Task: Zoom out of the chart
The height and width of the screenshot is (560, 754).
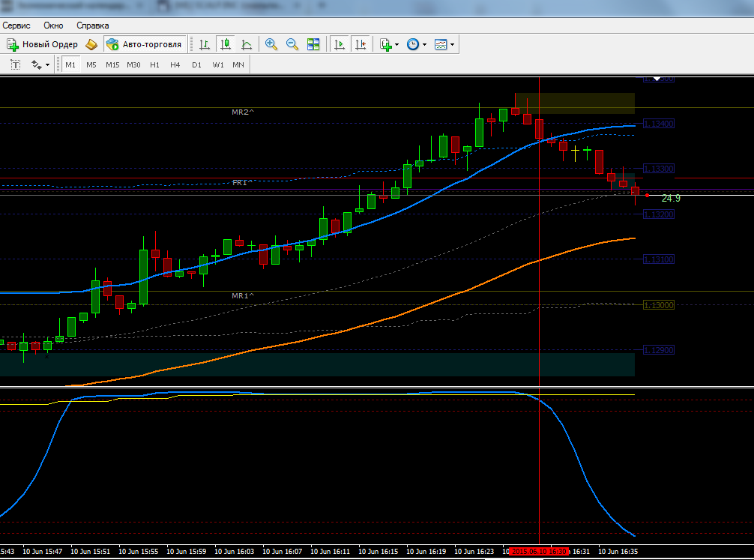Action: coord(292,44)
